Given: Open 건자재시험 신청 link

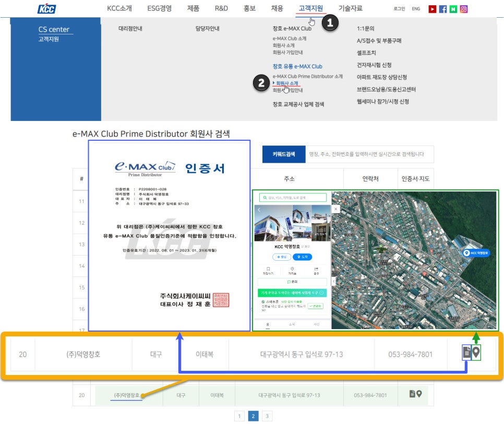Looking at the screenshot, I should tap(374, 65).
